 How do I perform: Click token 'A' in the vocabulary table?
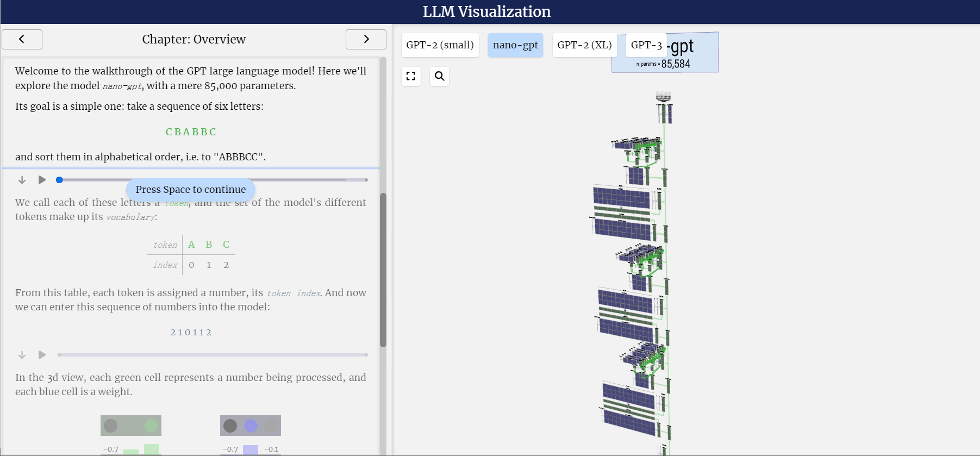[x=191, y=245]
